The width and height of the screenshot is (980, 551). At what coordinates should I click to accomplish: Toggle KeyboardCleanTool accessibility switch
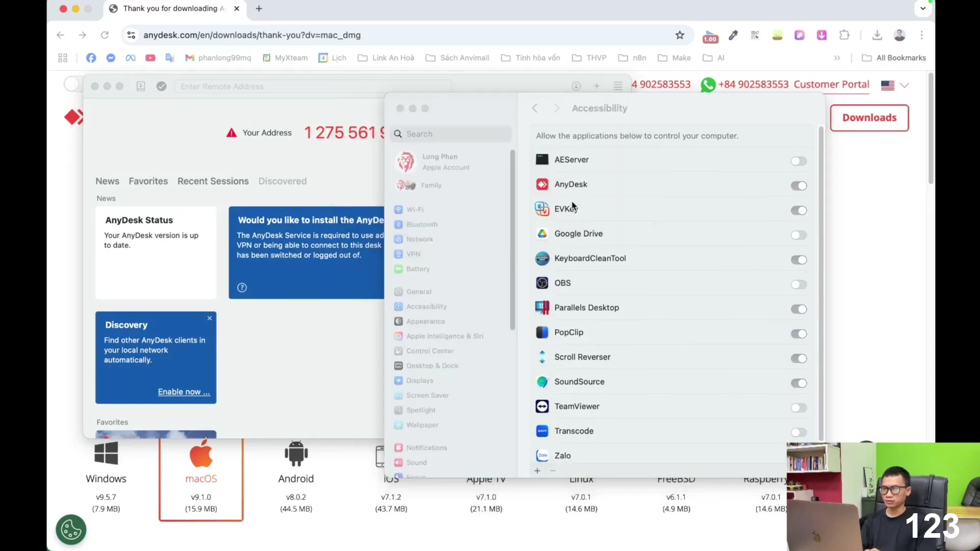[799, 260]
